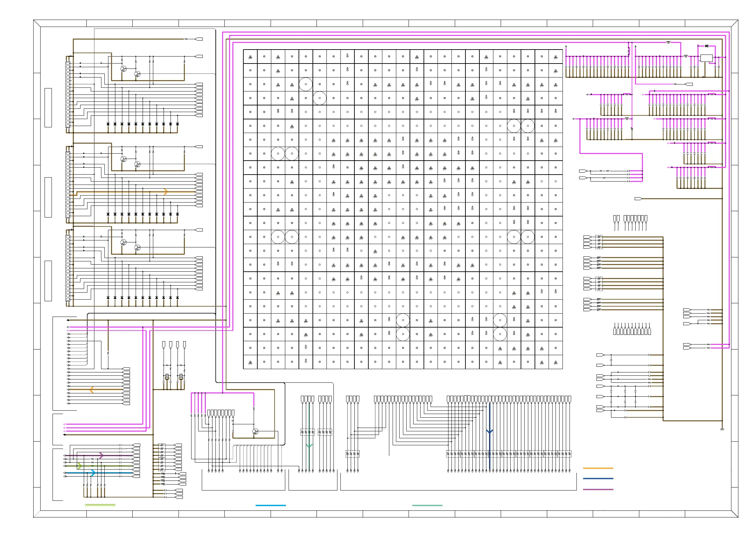This screenshot has height=560, width=754.
Task: Click the diode symbol in the top-right power circuit
Action: 706,46
